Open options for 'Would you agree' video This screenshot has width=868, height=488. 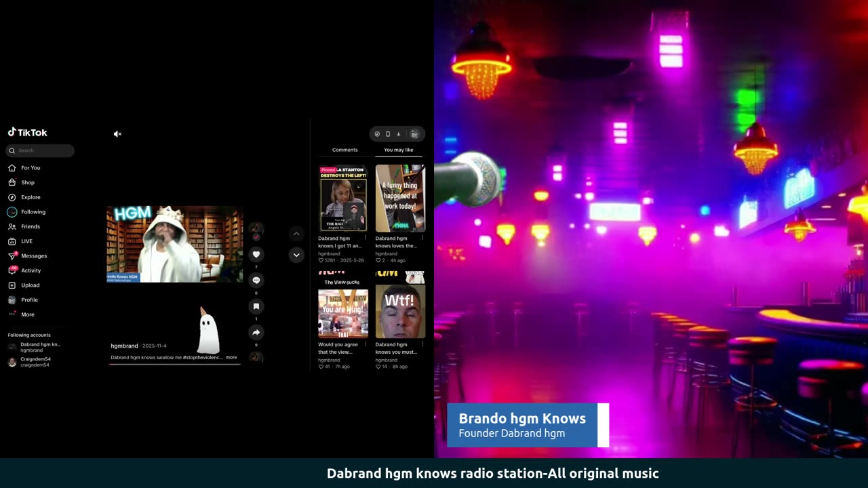tap(366, 344)
